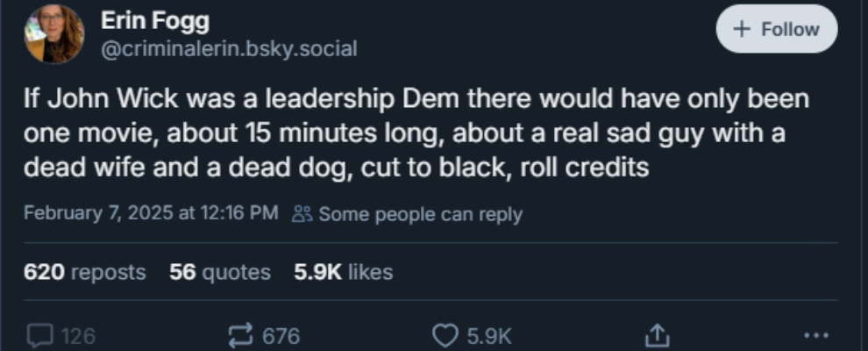Click the 126 reply count

pos(77,335)
